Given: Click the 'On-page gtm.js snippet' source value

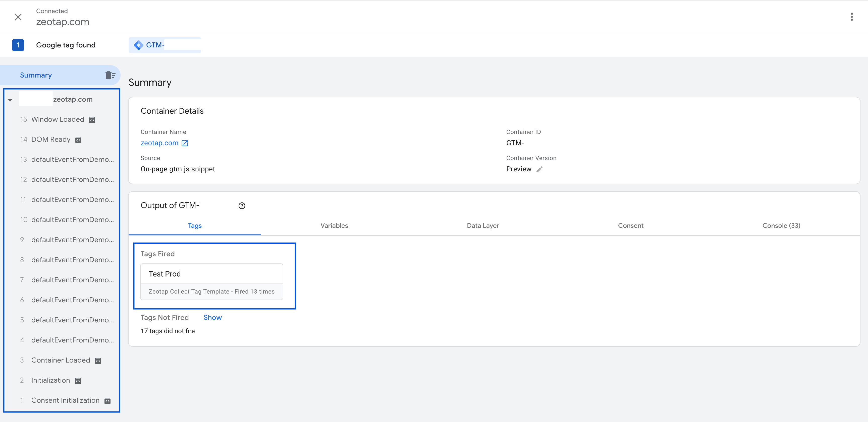Looking at the screenshot, I should 178,169.
